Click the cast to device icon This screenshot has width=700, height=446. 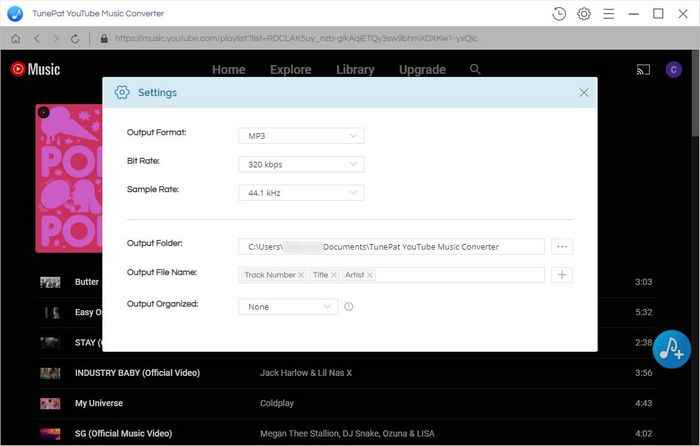coord(643,69)
